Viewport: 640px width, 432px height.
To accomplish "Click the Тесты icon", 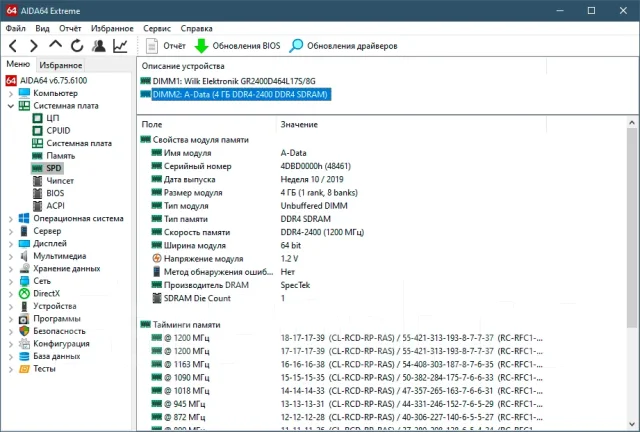I will click(24, 369).
